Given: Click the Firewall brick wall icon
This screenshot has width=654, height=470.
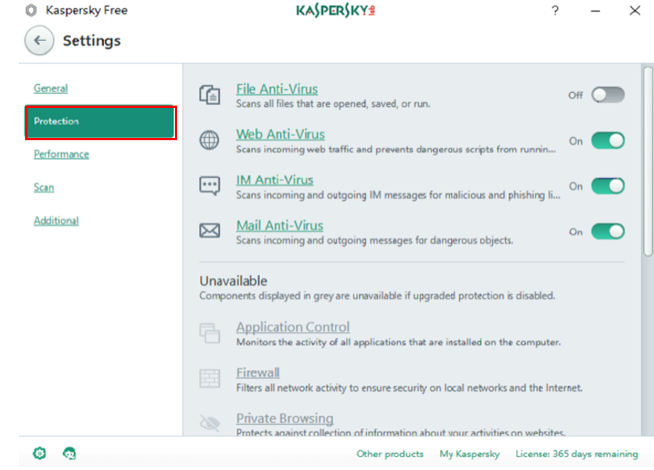Looking at the screenshot, I should coord(209,378).
